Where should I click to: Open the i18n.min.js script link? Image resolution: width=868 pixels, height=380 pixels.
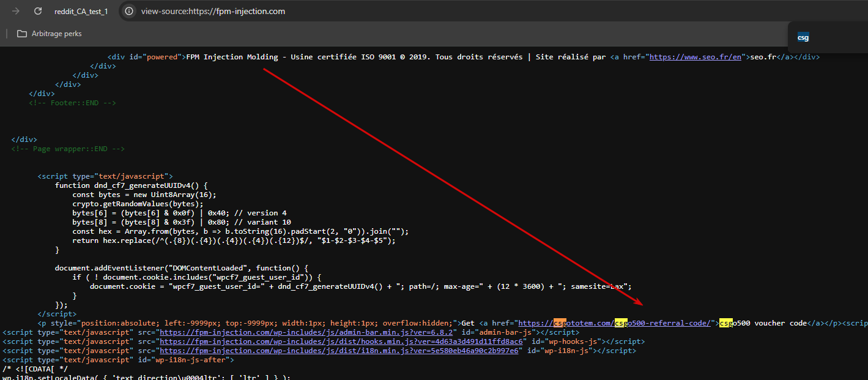pyautogui.click(x=339, y=351)
